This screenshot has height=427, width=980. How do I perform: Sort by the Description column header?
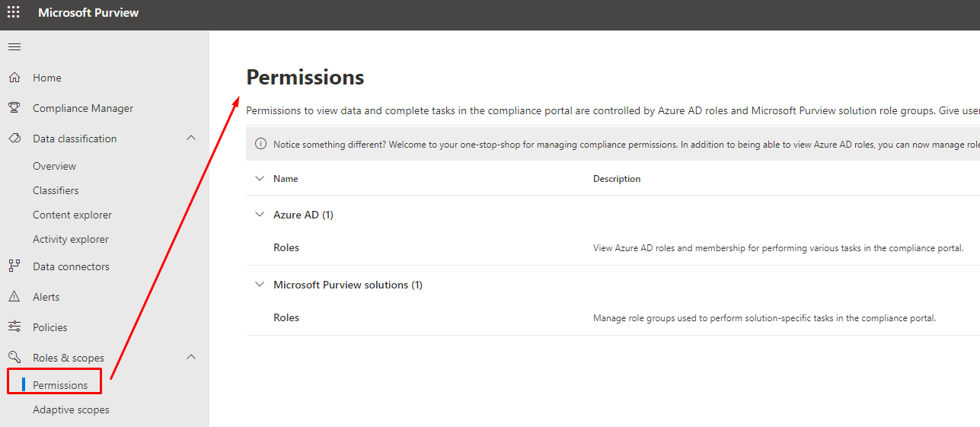tap(617, 179)
